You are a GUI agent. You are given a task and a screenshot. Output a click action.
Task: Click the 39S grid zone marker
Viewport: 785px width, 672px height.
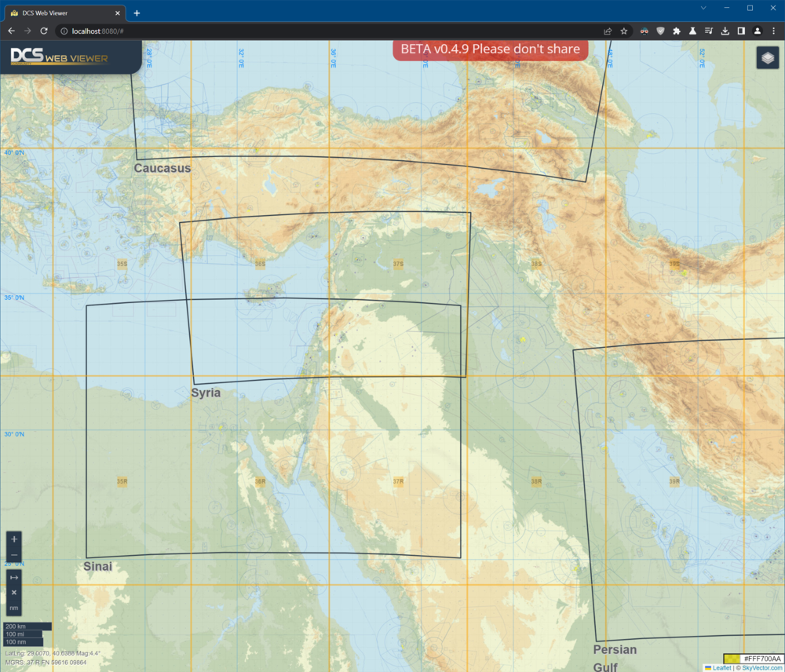(674, 264)
